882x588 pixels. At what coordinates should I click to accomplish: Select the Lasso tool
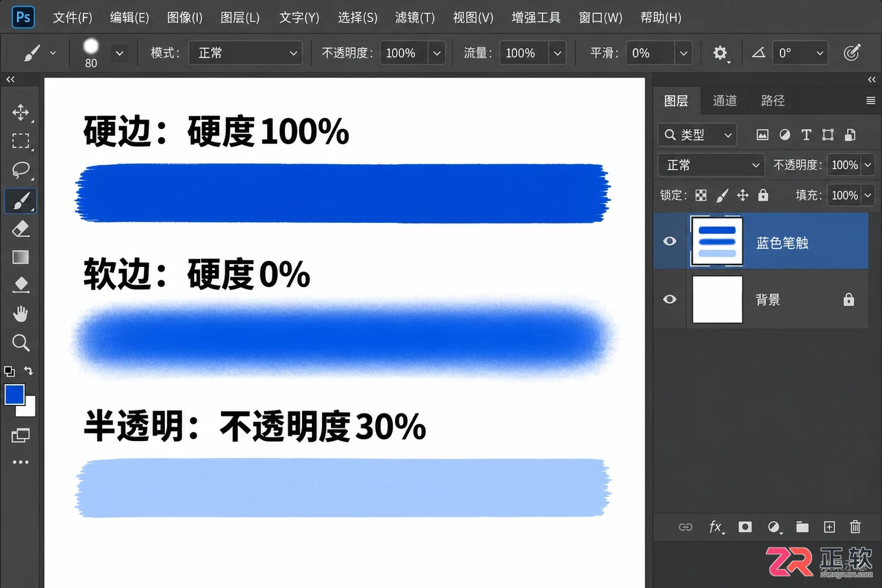(x=20, y=170)
